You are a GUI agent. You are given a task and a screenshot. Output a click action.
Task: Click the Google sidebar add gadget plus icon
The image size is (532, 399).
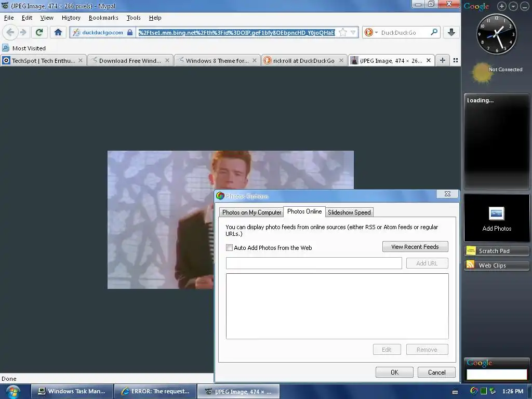502,6
